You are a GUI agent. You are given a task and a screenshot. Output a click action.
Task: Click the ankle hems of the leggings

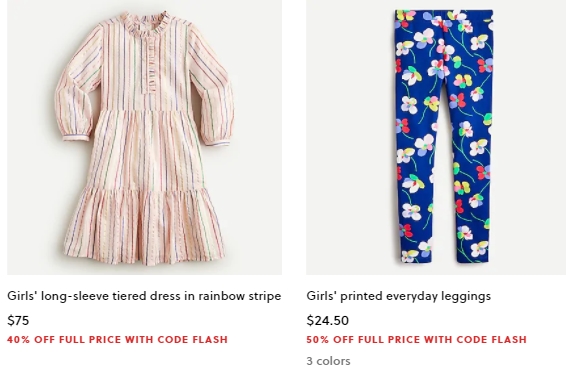[x=445, y=256]
